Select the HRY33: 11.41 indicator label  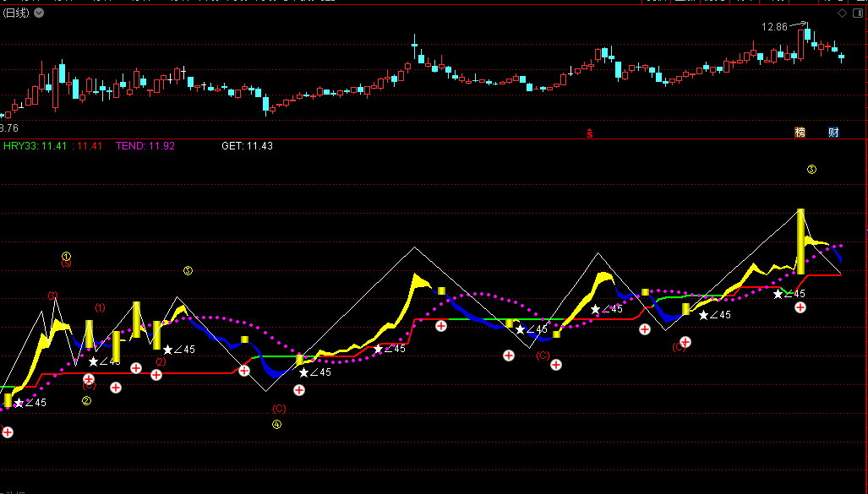tap(35, 146)
